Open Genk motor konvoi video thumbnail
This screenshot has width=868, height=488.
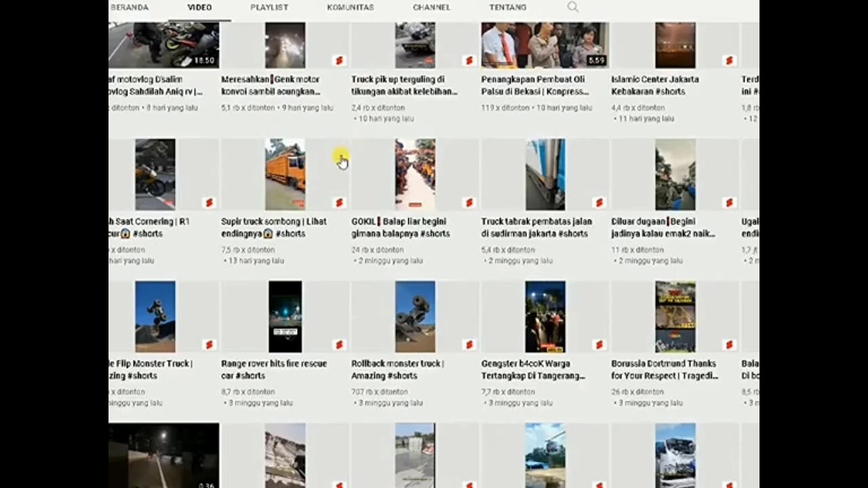pos(285,45)
